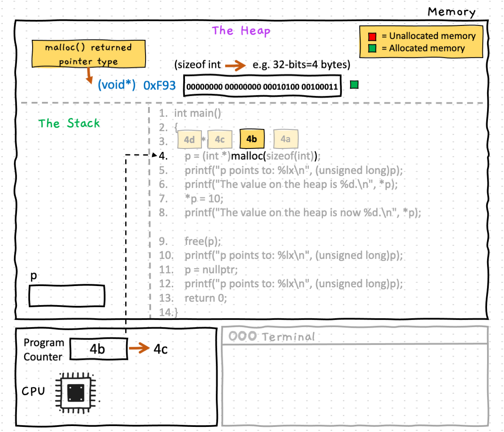504x432 pixels.
Task: Click the 32-bits=4 bytes example text
Action: point(301,65)
